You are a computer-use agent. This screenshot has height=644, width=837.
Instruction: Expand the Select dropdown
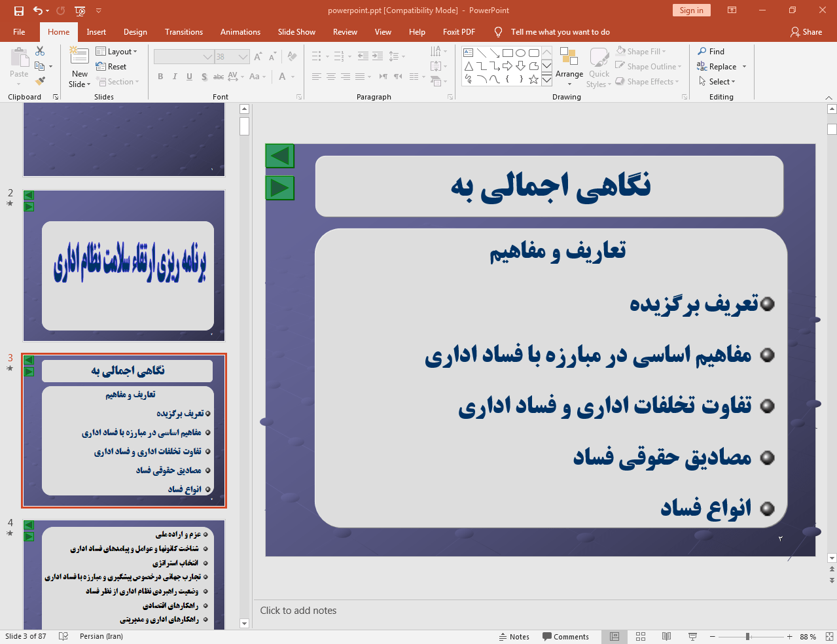pyautogui.click(x=717, y=82)
